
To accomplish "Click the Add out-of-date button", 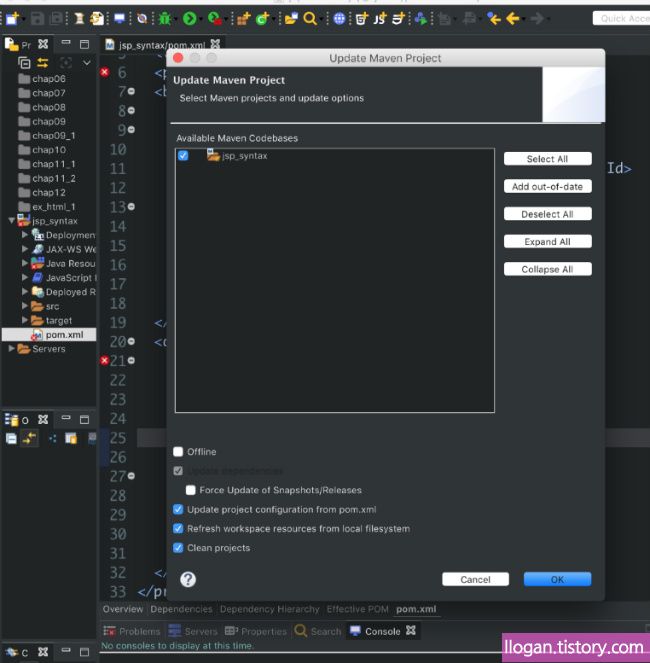I will [x=547, y=186].
